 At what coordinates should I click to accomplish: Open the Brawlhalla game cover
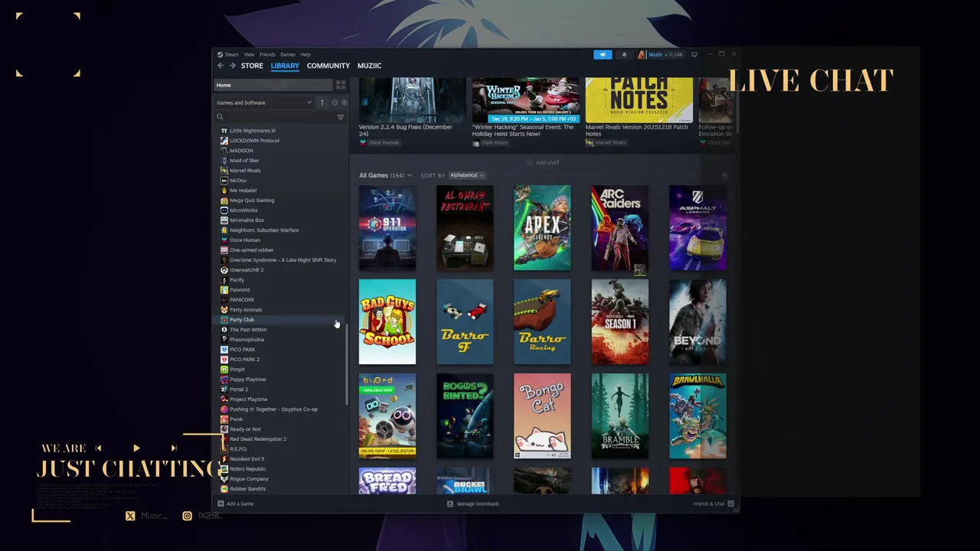tap(697, 416)
